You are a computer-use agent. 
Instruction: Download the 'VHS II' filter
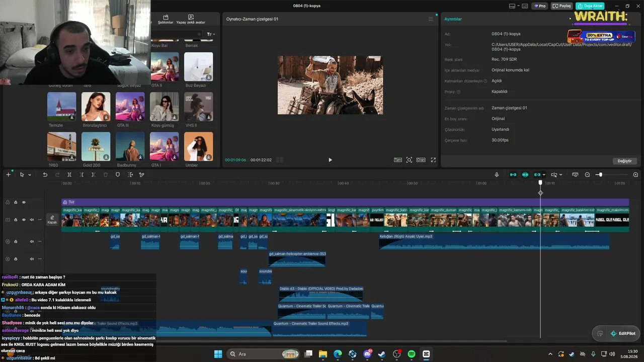pyautogui.click(x=209, y=117)
